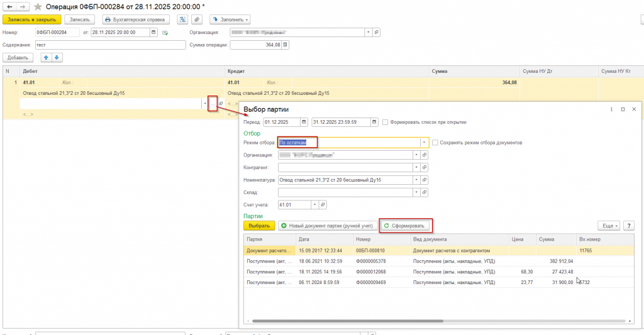Open calendar picker next to operation date

(153, 32)
